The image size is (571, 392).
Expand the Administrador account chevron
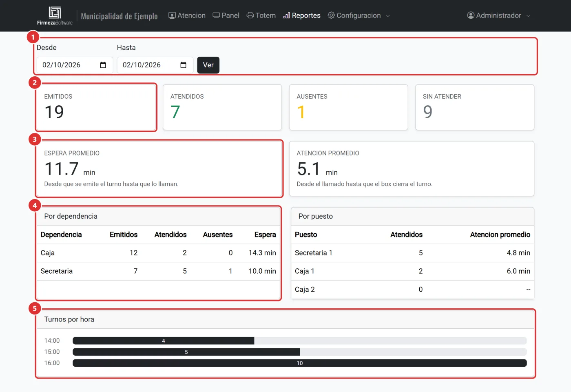coord(528,16)
